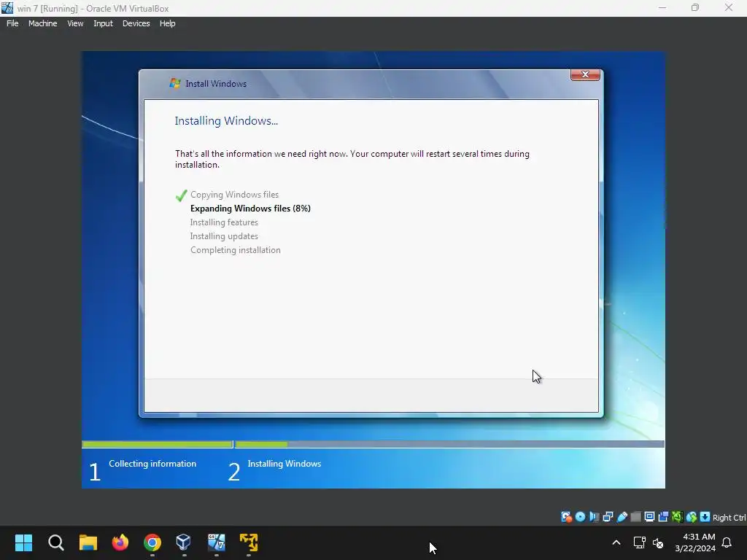This screenshot has height=560, width=747.
Task: Click the muted volume tray icon
Action: point(658,542)
